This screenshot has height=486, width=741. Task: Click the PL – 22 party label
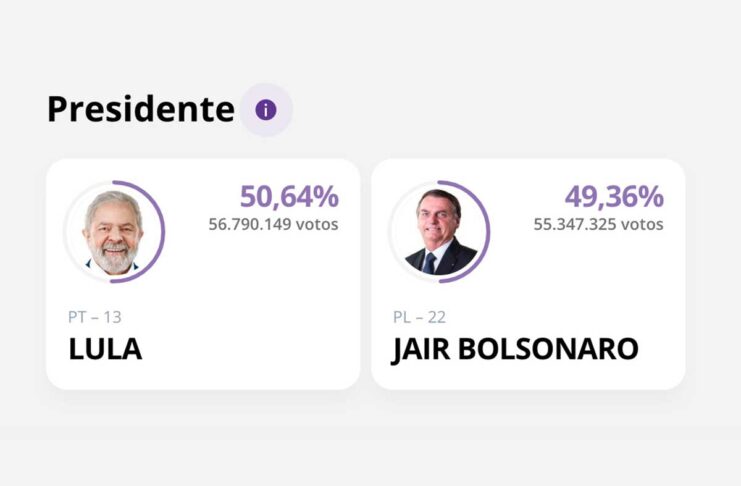(420, 317)
